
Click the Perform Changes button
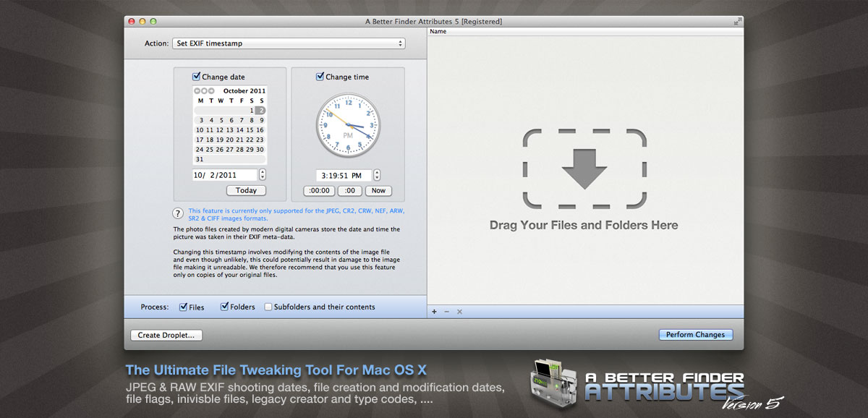696,335
